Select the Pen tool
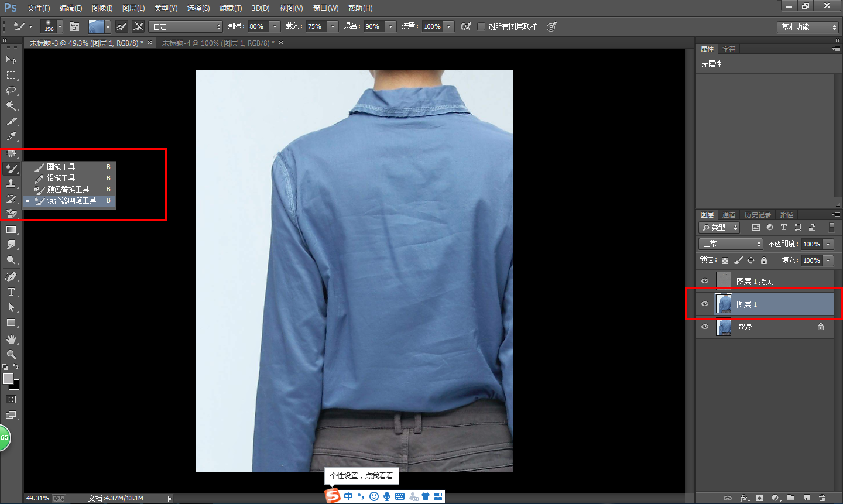Screen dimensions: 843x504 pos(11,276)
